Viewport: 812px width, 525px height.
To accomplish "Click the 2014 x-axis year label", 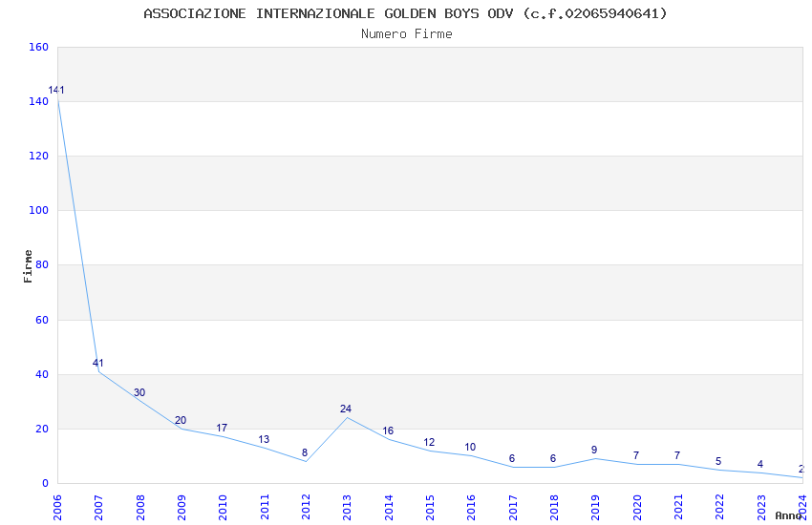I will pos(389,507).
